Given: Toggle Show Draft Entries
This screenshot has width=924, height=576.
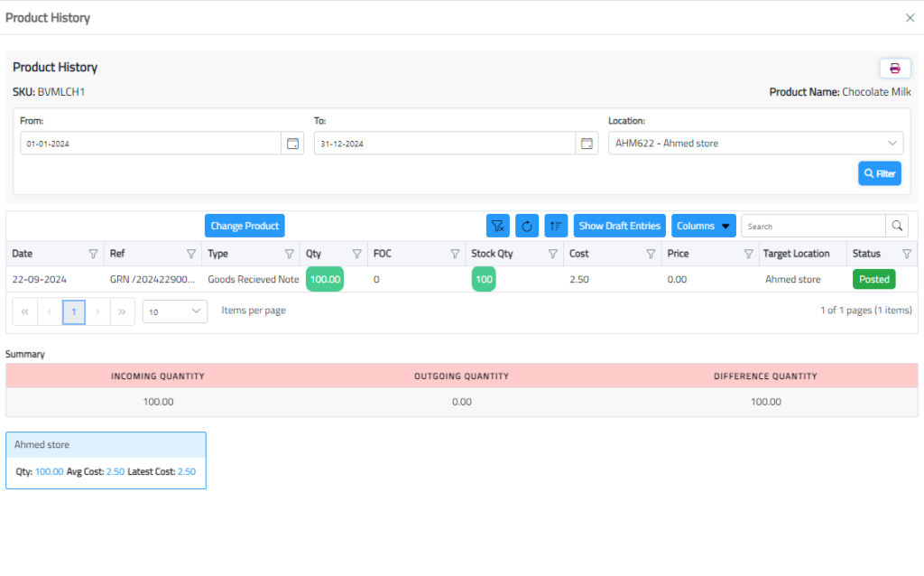Looking at the screenshot, I should [619, 226].
